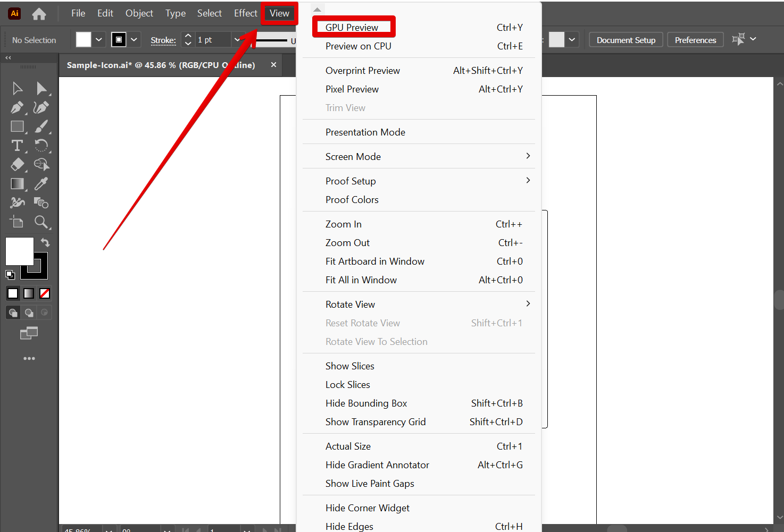784x532 pixels.
Task: Click the Direct Selection tool
Action: coord(41,88)
